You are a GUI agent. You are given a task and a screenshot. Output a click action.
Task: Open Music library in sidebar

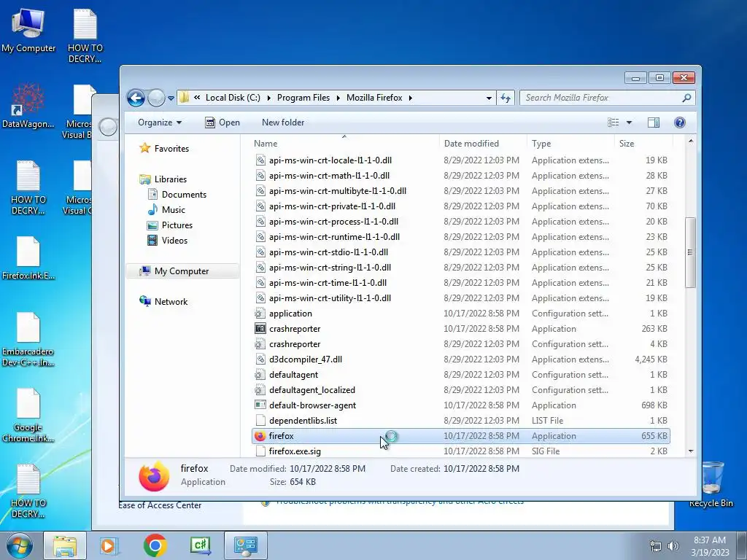tap(166, 209)
